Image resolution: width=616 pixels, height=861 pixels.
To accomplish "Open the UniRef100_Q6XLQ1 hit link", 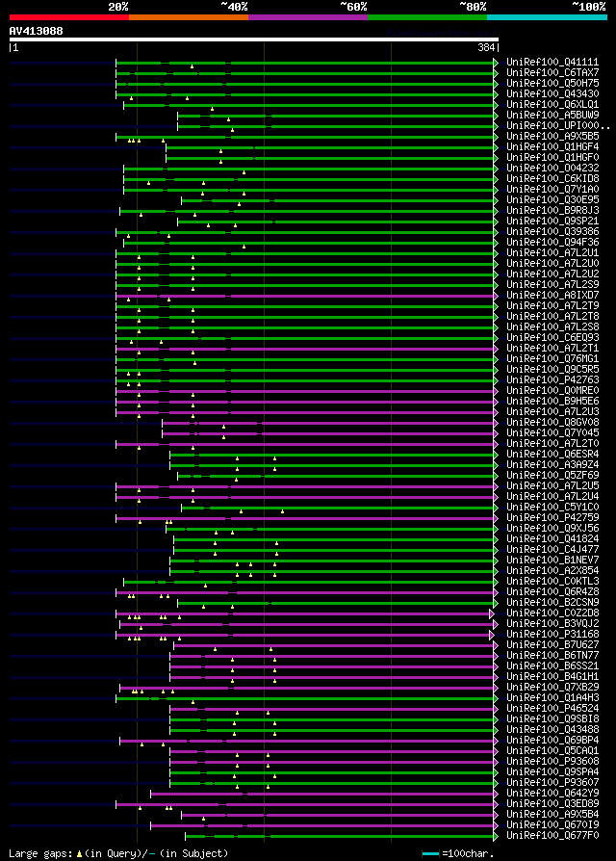I will [x=552, y=104].
